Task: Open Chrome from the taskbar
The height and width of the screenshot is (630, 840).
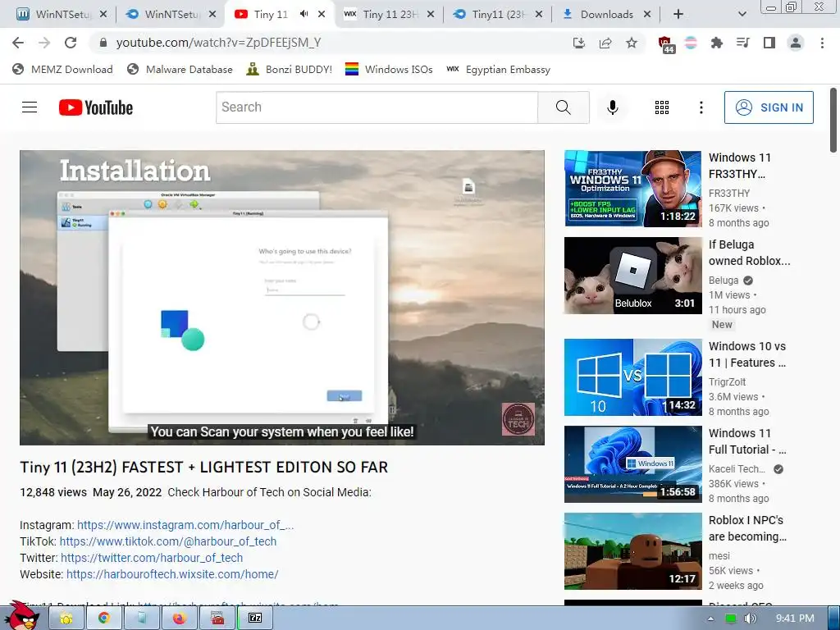Action: (103, 619)
